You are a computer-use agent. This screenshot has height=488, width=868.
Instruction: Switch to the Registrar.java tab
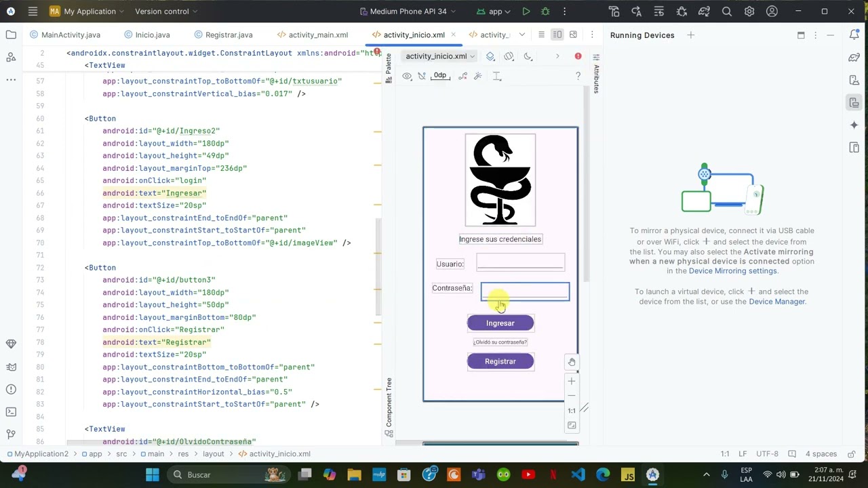pos(223,35)
